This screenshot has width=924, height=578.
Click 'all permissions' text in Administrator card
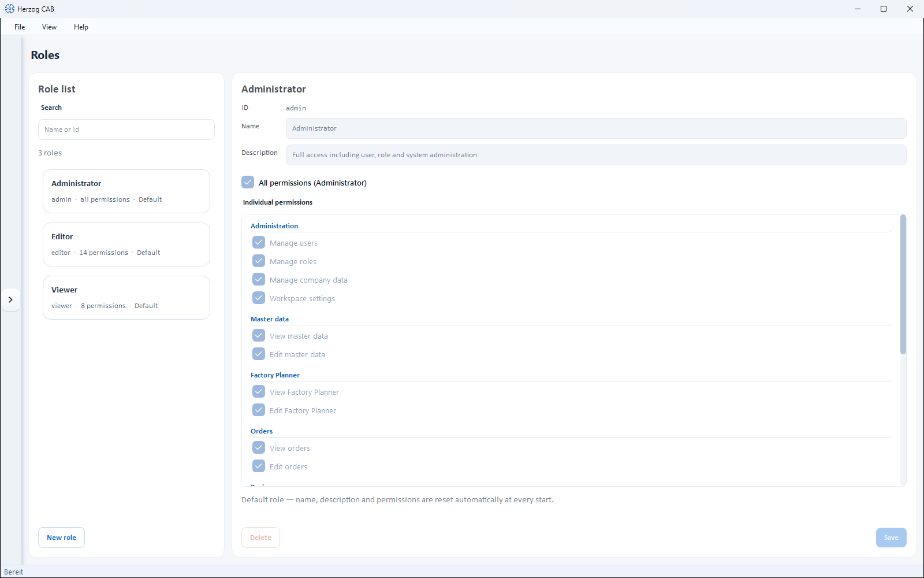(x=105, y=199)
